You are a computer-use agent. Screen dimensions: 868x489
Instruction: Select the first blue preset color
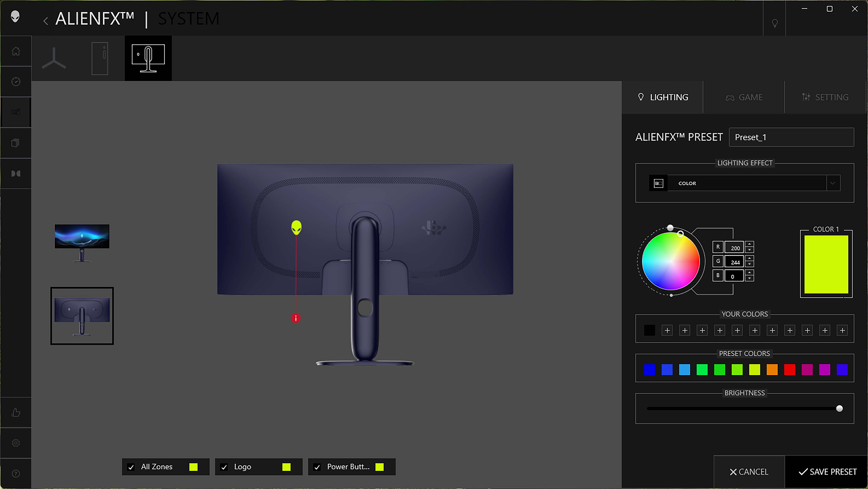[x=650, y=370]
